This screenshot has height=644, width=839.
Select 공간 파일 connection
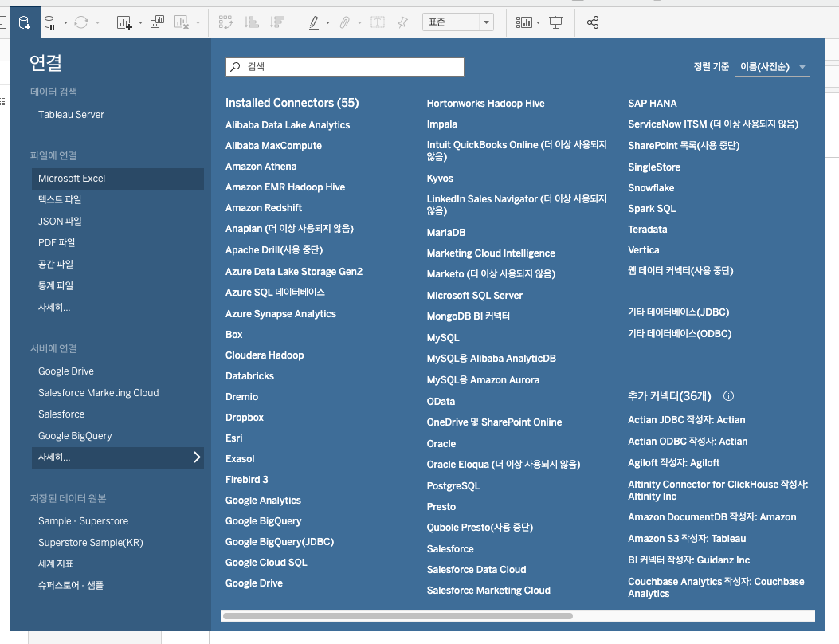click(x=56, y=264)
